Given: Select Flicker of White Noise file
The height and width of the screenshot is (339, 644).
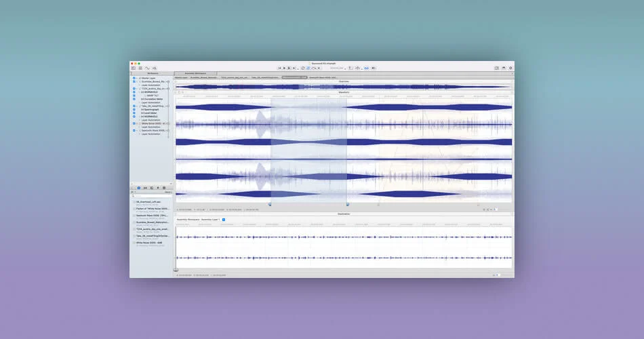Looking at the screenshot, I should tap(153, 209).
